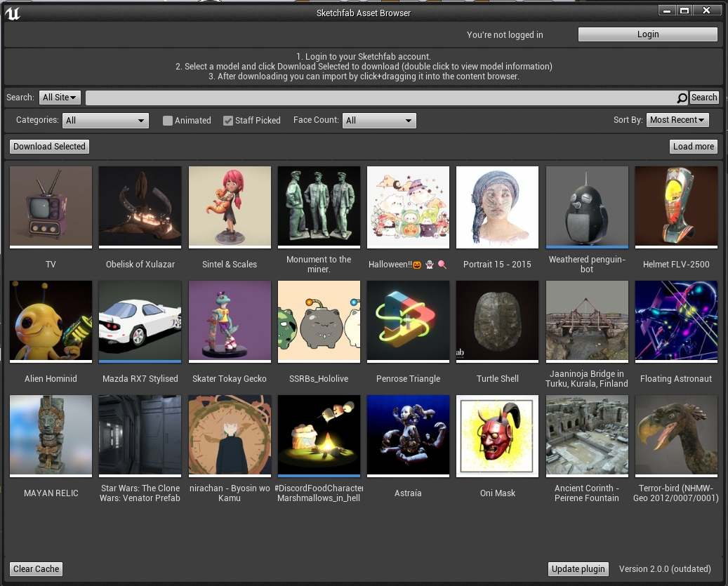Select SSRBs_Hololive thumbnail
Image resolution: width=728 pixels, height=586 pixels.
[319, 321]
